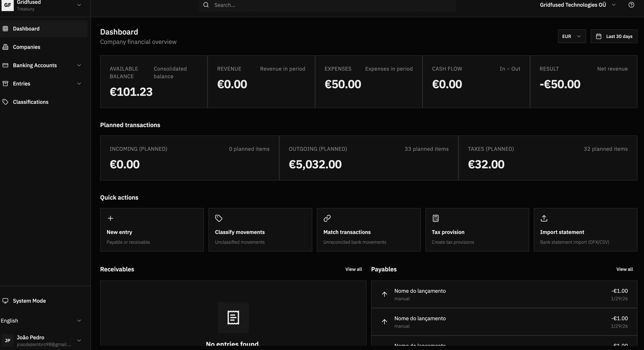Click View all for Receivables
This screenshot has width=644, height=350.
click(353, 269)
